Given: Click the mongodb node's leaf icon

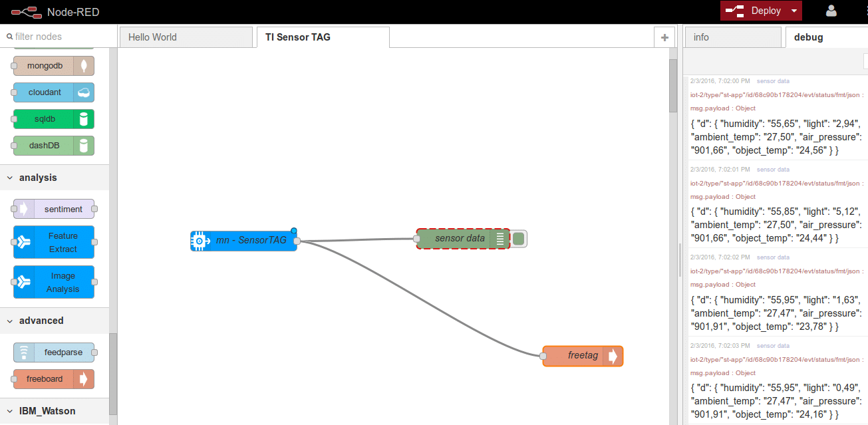Looking at the screenshot, I should pos(84,66).
